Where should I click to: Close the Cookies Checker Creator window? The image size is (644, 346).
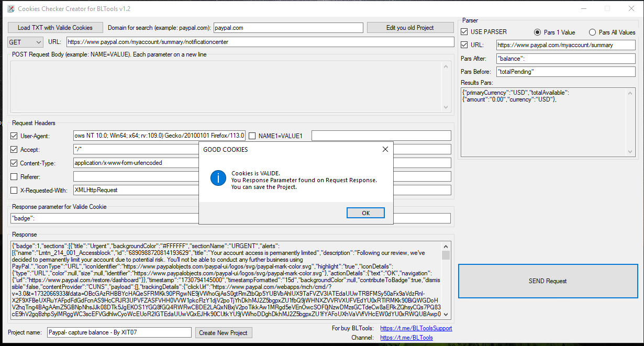631,9
